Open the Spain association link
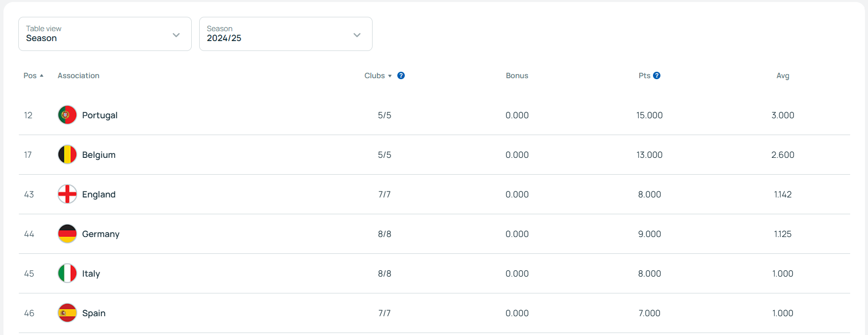The image size is (868, 335). [x=94, y=313]
